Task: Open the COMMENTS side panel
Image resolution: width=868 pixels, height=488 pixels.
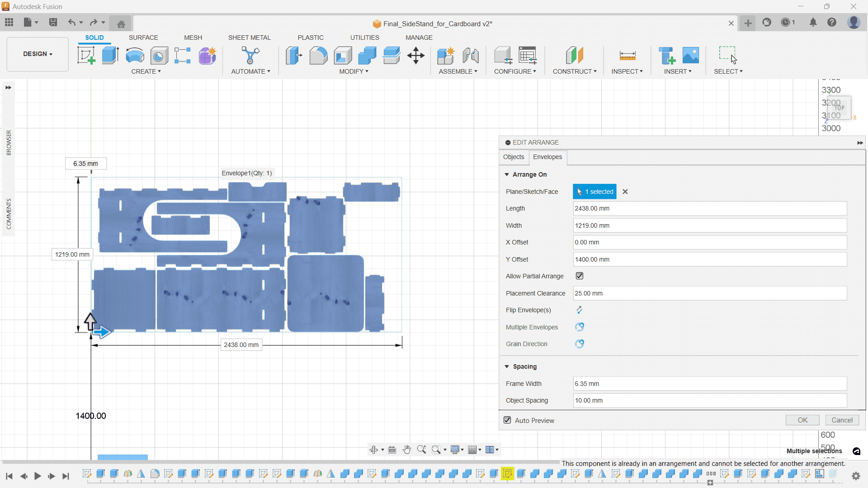Action: [9, 214]
